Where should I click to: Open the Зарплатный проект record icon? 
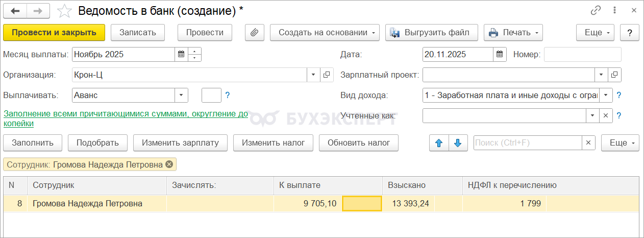[x=614, y=75]
